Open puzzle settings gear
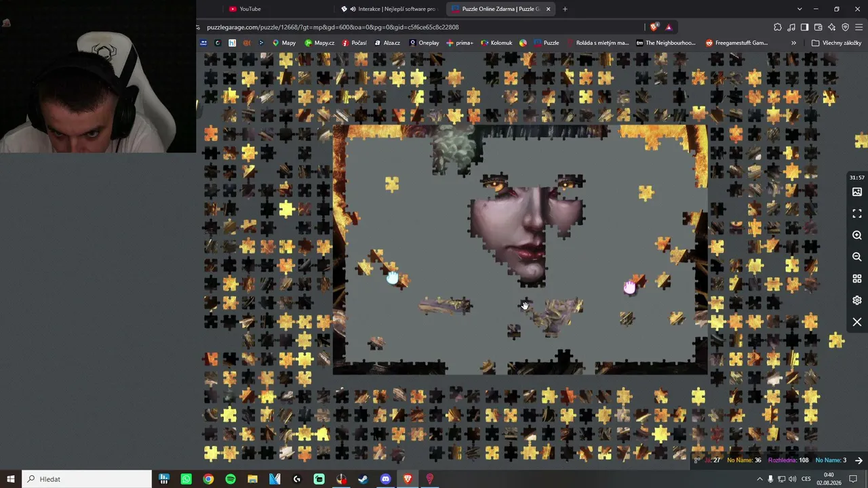The image size is (868, 488). click(857, 300)
